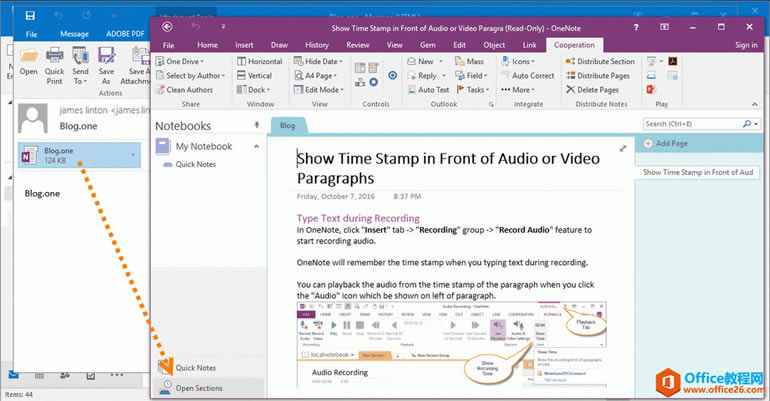Open the Insert ribbon tab
Image resolution: width=770 pixels, height=401 pixels.
click(x=244, y=45)
